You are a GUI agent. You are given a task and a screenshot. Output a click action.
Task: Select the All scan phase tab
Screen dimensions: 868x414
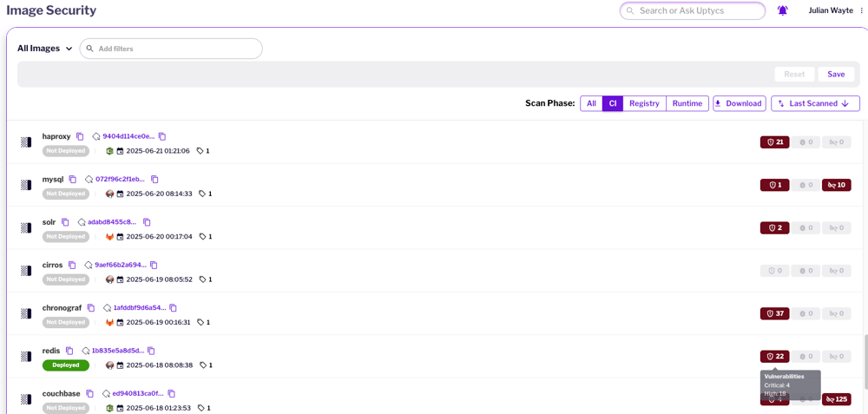tap(591, 103)
